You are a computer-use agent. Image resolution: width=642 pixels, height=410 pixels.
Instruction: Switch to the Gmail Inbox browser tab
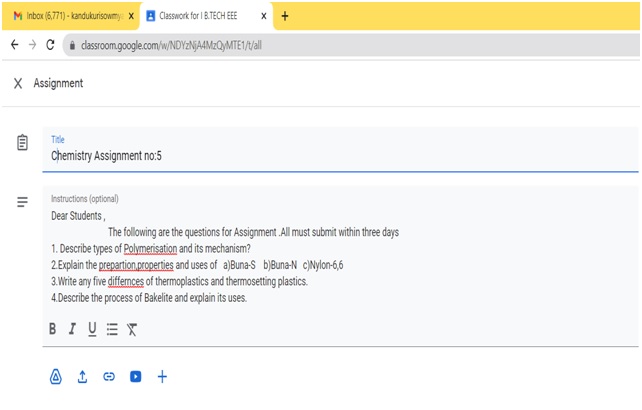point(65,16)
